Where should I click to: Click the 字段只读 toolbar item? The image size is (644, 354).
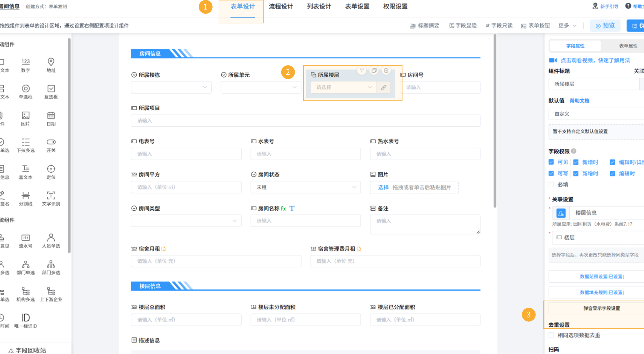coord(499,26)
